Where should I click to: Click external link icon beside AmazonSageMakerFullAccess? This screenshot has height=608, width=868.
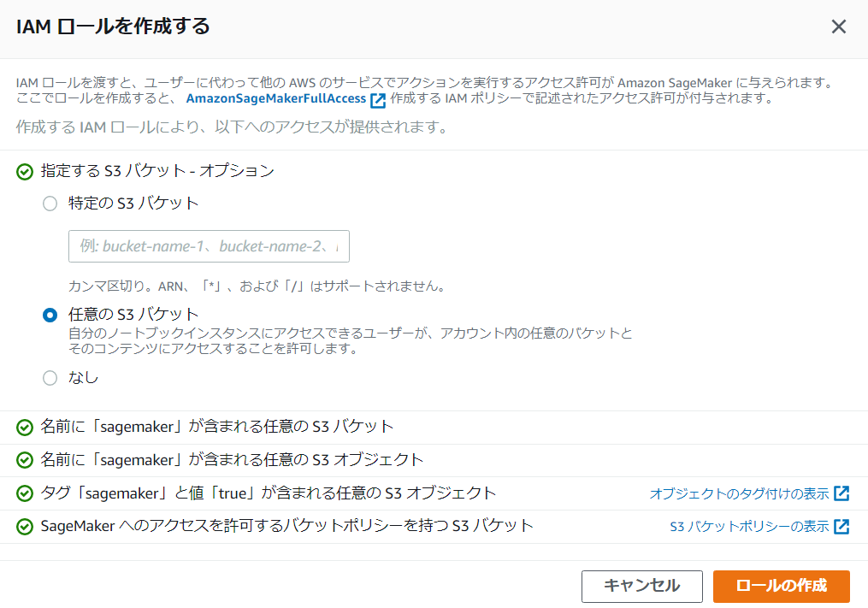click(x=377, y=100)
